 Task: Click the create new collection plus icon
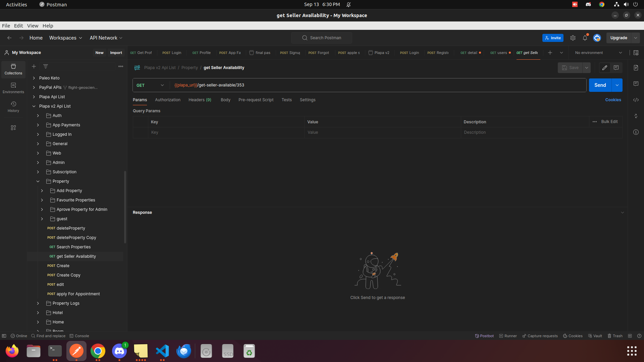34,66
